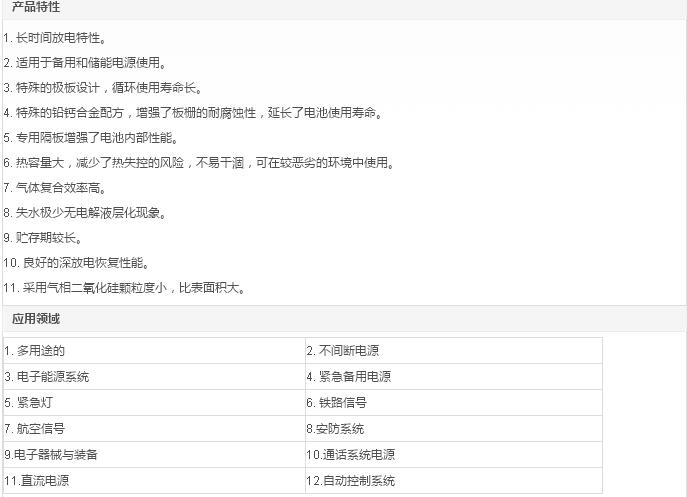Click the 热容量大 feature line
This screenshot has height=497, width=687.
tap(199, 163)
